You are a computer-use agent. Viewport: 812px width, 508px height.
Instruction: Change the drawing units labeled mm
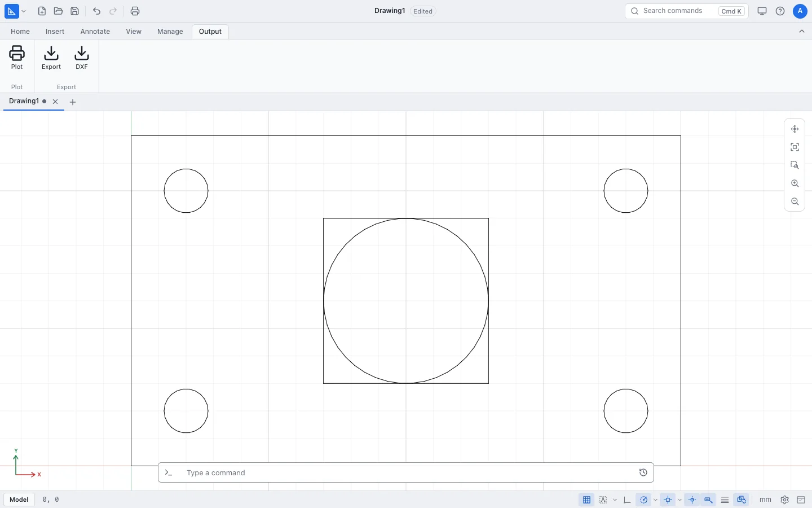[x=765, y=500]
